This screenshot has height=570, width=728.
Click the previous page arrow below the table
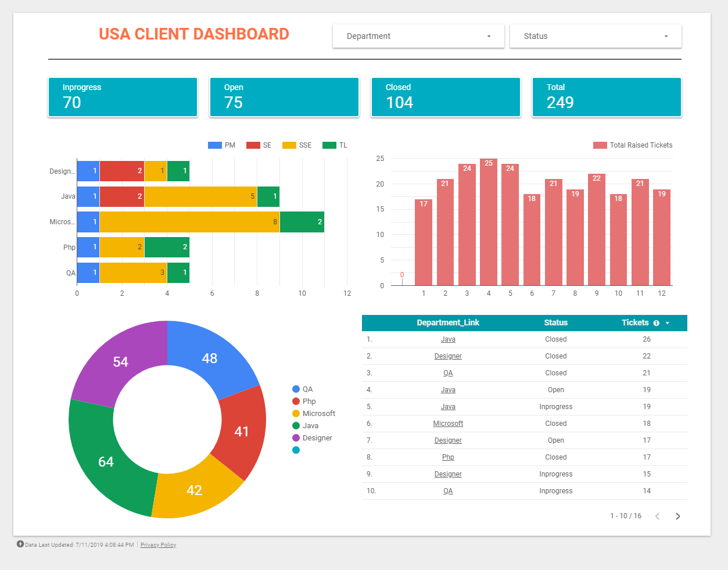point(657,516)
